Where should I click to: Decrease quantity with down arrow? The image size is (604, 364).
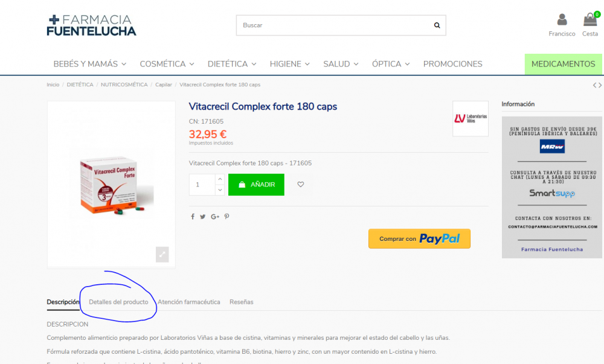(x=220, y=190)
